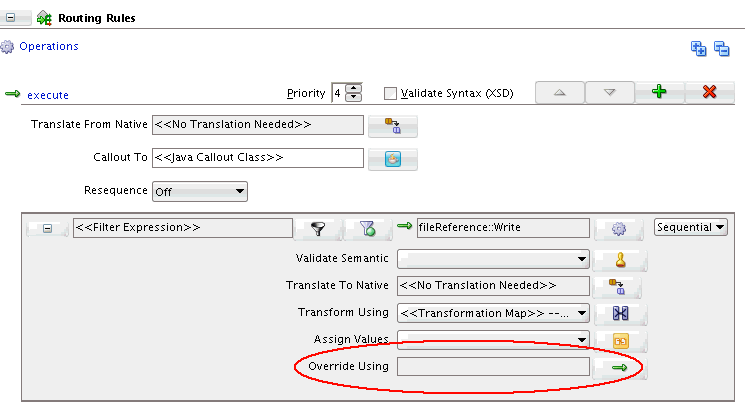Increase the Priority stepper value
Screen dimensions: 751x405
point(354,88)
